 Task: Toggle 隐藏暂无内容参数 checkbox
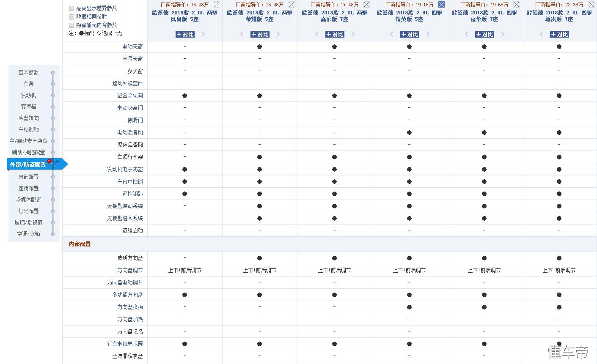72,25
